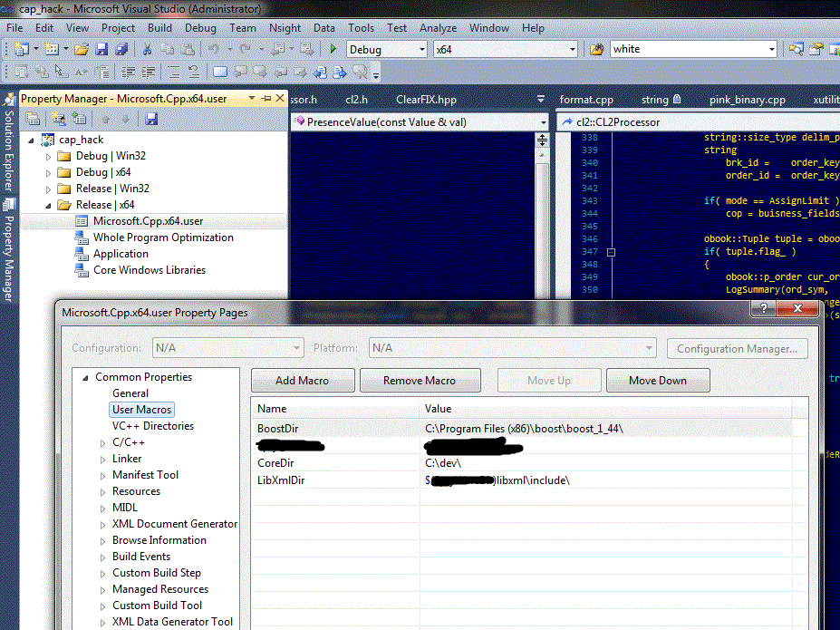Click help question mark in Property Pages dialog
840x630 pixels.
click(x=763, y=308)
